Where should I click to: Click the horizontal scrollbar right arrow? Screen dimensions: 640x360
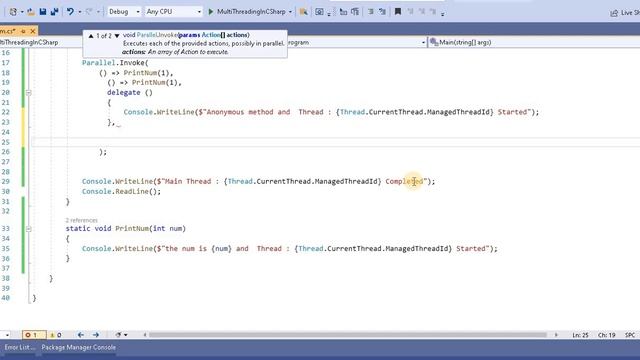click(x=556, y=335)
